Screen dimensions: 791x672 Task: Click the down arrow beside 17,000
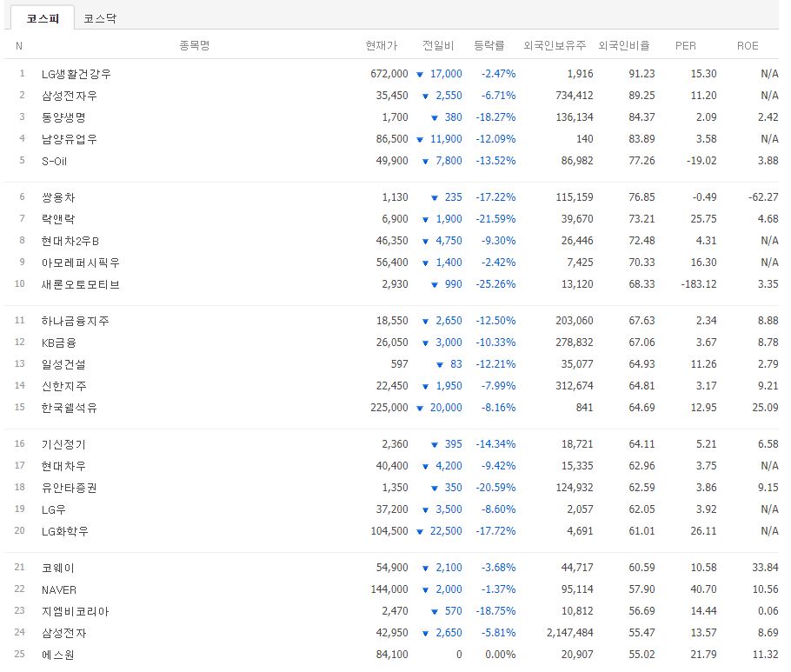pyautogui.click(x=420, y=75)
